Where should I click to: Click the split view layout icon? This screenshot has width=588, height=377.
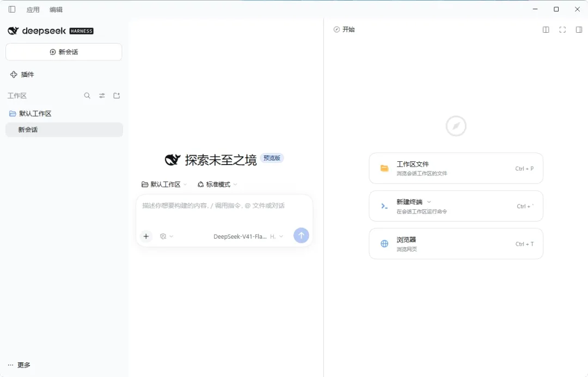click(x=546, y=29)
